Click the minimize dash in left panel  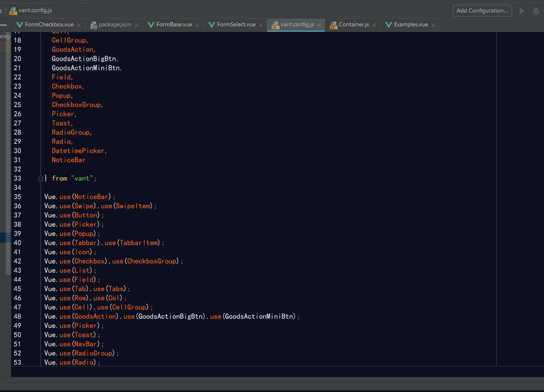[x=3, y=25]
